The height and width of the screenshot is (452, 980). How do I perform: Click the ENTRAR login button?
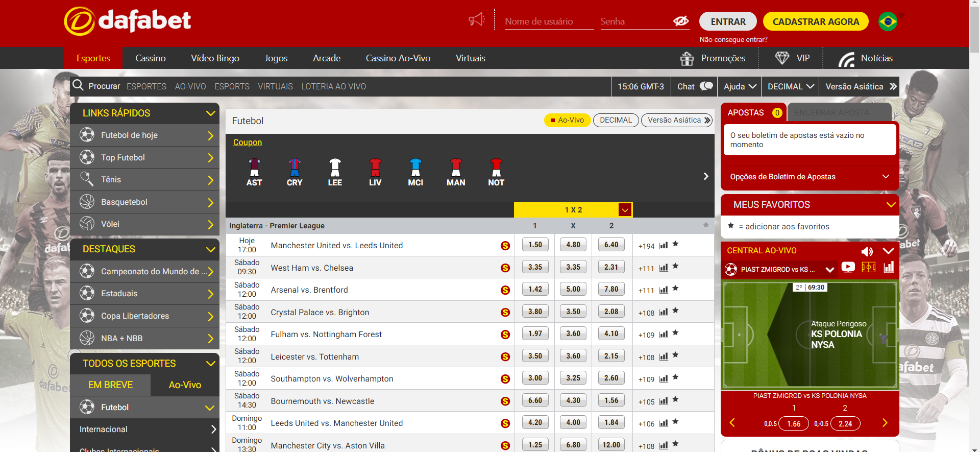tap(728, 21)
